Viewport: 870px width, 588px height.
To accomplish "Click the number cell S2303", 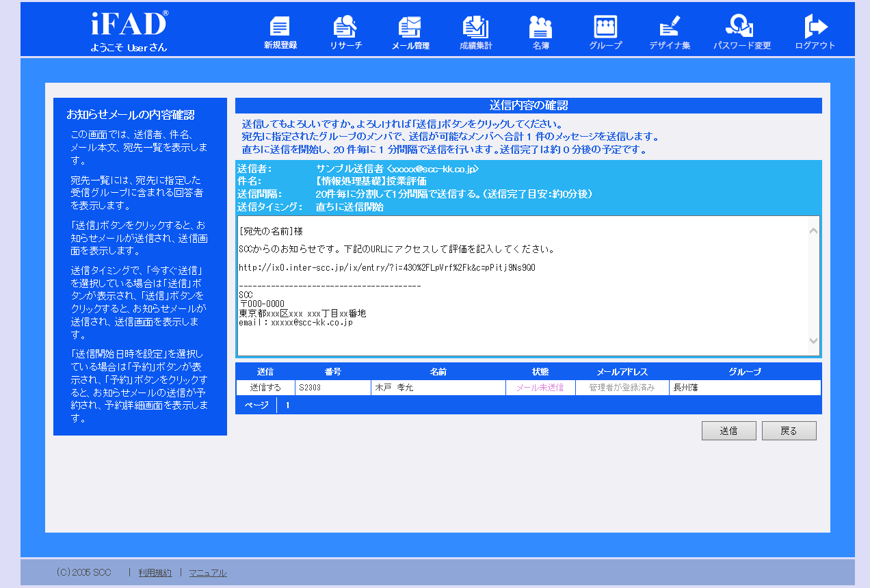I will click(x=333, y=388).
